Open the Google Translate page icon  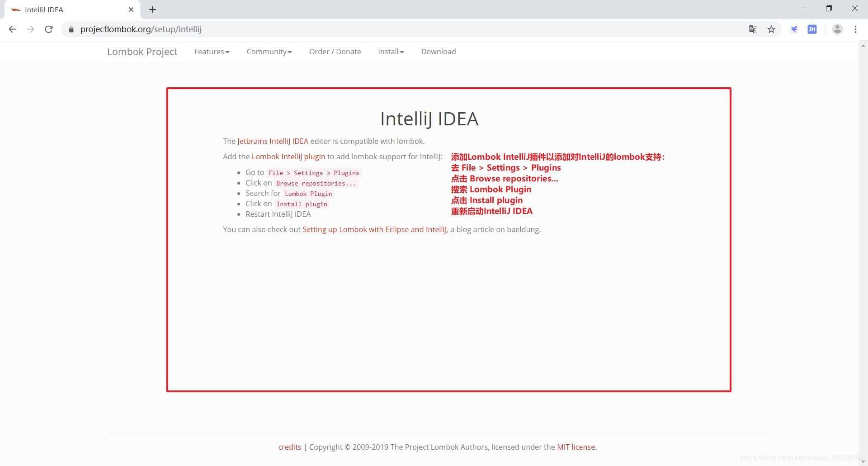pos(753,29)
